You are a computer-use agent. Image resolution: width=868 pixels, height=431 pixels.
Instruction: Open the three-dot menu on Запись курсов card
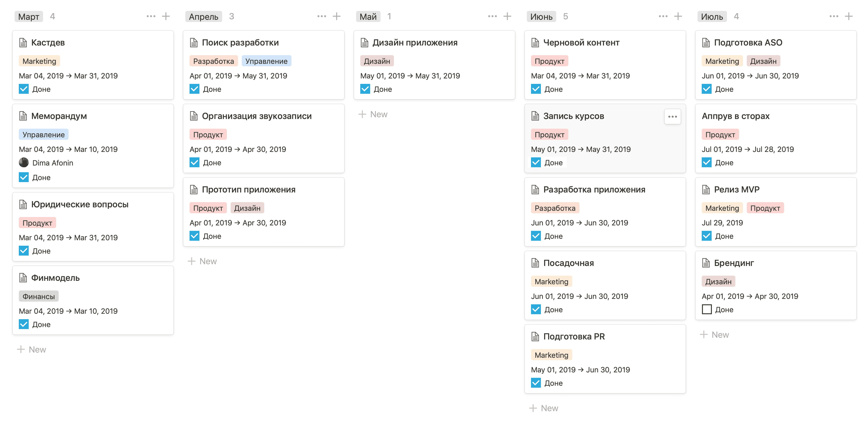(x=672, y=116)
